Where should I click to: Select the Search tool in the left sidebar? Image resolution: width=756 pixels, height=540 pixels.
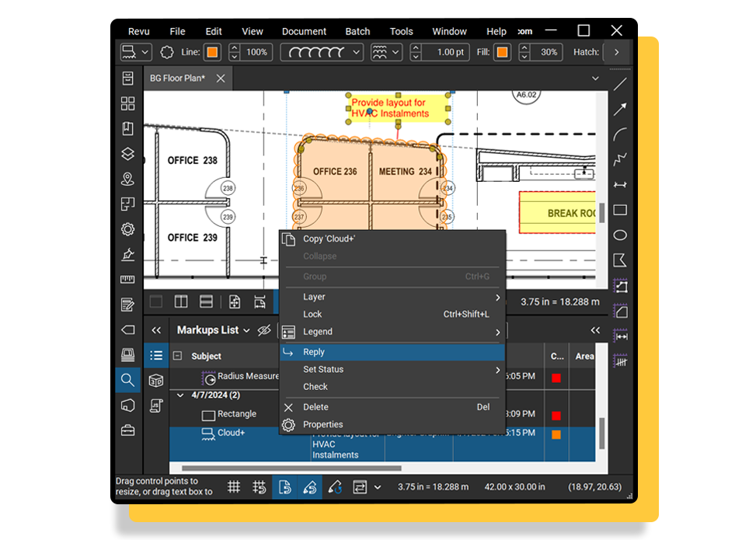tap(127, 380)
